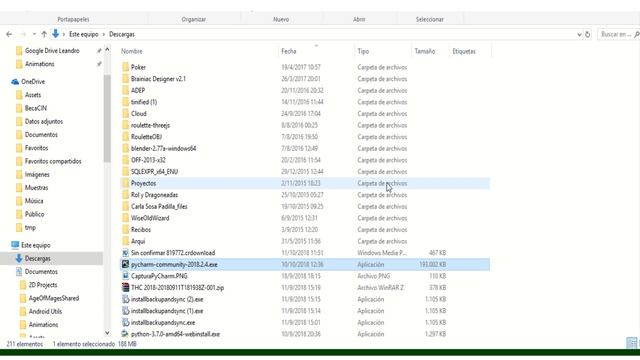This screenshot has height=360, width=640.
Task: Select Este equipo in navigation pane
Action: click(36, 245)
